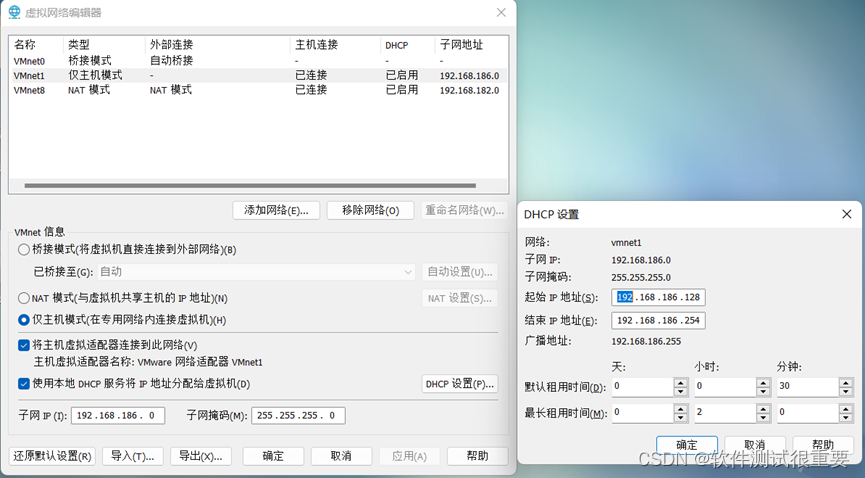
Task: Select NAT 模式 radio button
Action: [24, 298]
